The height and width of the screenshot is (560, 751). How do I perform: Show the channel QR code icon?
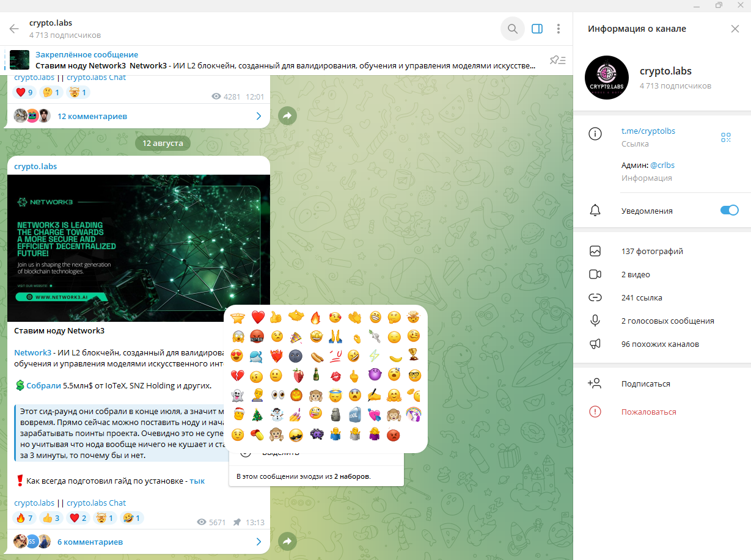pos(726,137)
